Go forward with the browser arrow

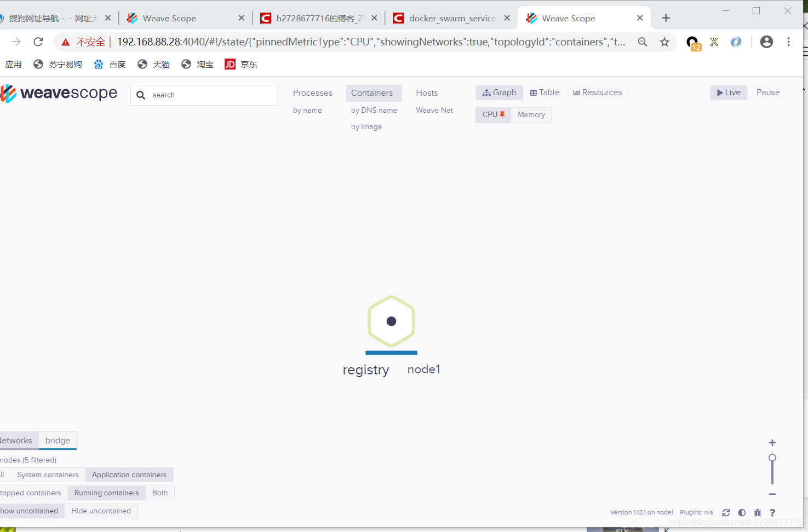click(16, 42)
